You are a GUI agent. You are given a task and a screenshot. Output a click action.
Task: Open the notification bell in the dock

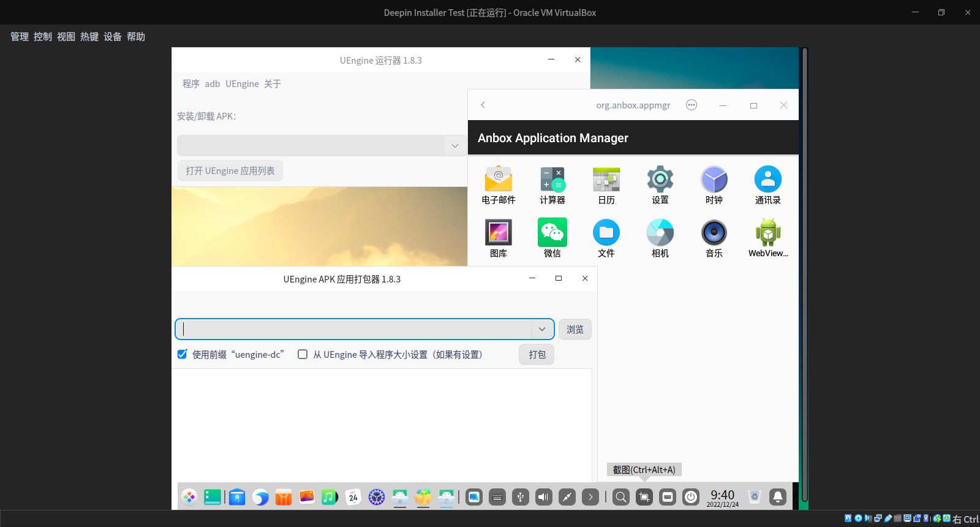(x=778, y=497)
